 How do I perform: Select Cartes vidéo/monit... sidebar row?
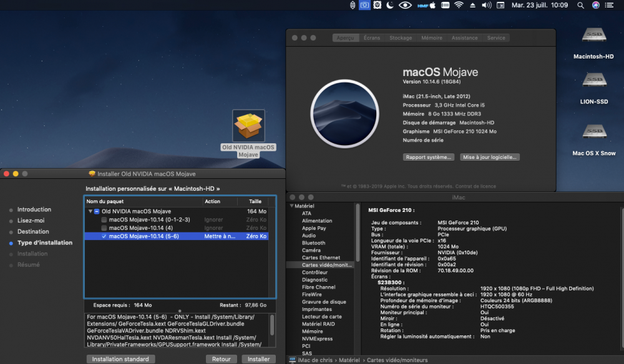[321, 265]
